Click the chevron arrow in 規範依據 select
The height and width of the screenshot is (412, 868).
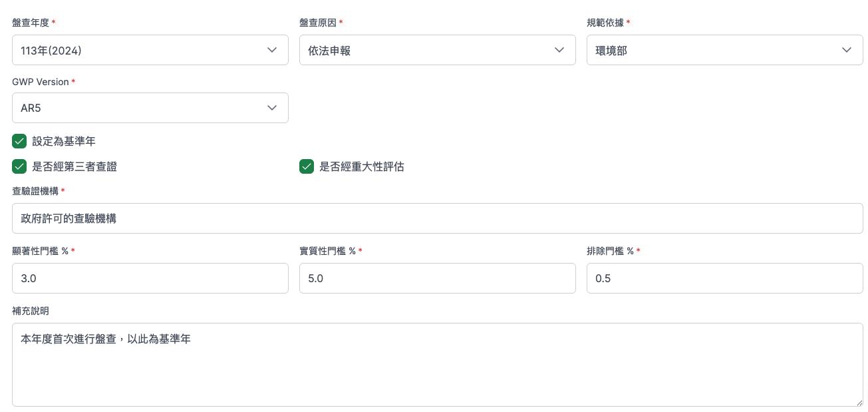tap(847, 50)
